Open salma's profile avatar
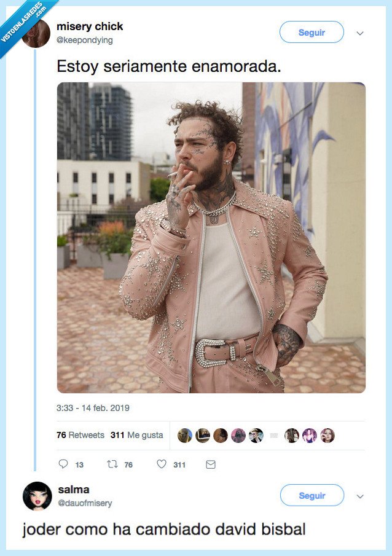Viewport: 392px width, 556px height. click(37, 496)
